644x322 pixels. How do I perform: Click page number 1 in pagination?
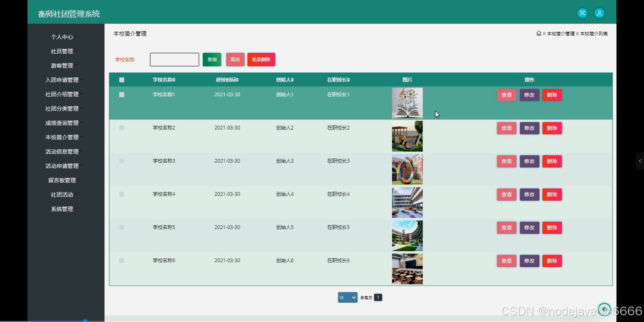point(378,298)
